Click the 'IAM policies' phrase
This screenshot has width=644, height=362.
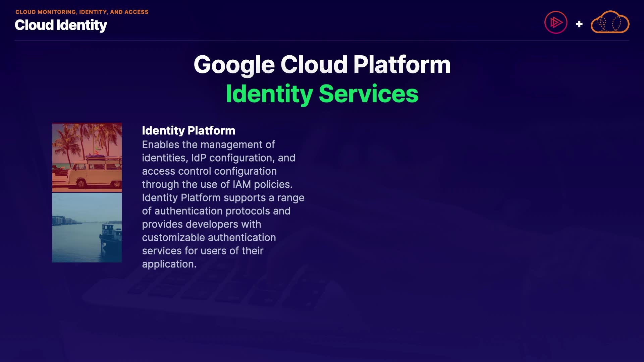coord(262,184)
